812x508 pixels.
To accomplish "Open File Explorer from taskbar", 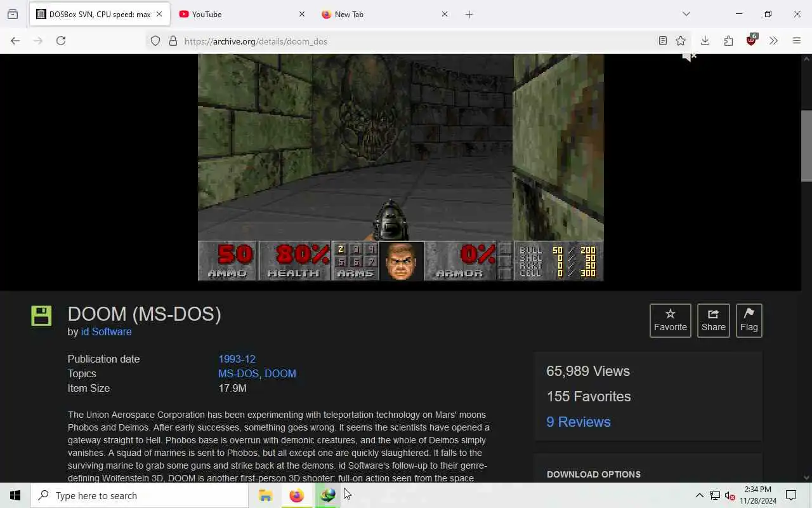I will point(265,495).
